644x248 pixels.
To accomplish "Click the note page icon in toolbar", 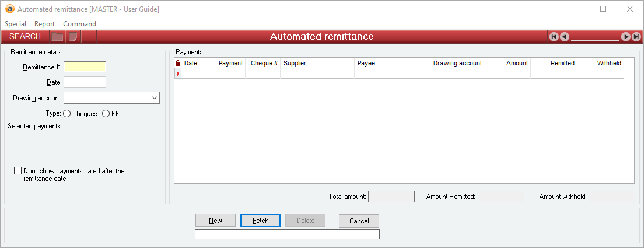I will pos(73,37).
